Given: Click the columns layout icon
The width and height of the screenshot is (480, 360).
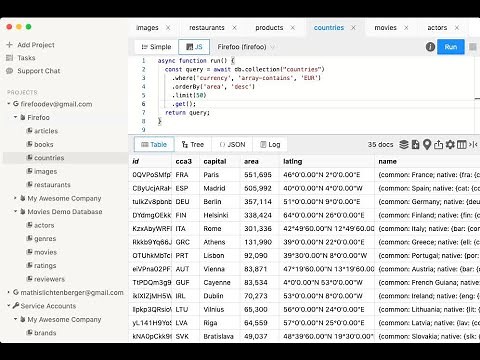Looking at the screenshot, I should (x=462, y=145).
